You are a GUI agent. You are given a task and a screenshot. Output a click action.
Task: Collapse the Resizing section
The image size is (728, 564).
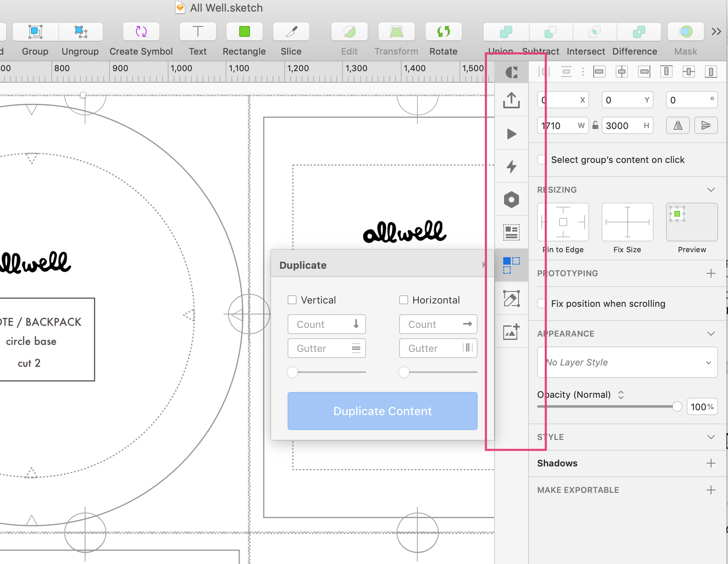coord(711,190)
